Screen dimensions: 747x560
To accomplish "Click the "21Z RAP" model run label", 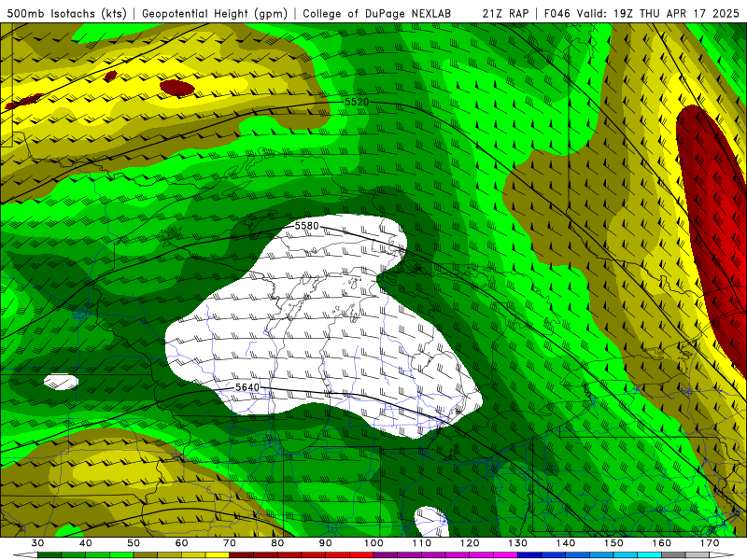I will tap(505, 13).
